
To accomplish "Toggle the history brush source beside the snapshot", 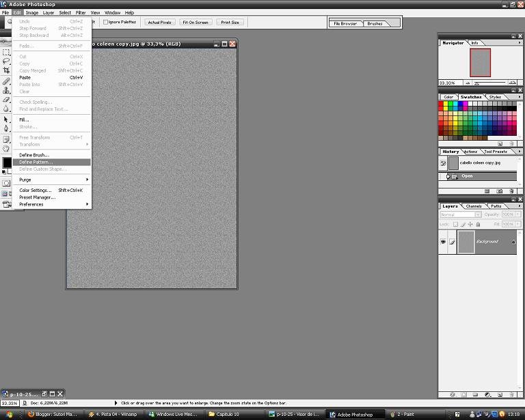I will click(443, 163).
